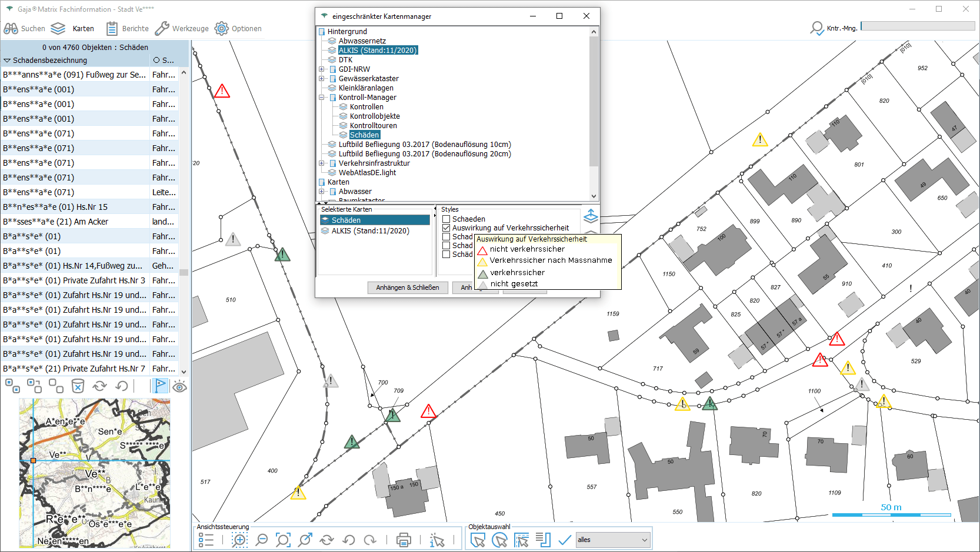
Task: Toggle the eye visibility icon
Action: coord(180,386)
